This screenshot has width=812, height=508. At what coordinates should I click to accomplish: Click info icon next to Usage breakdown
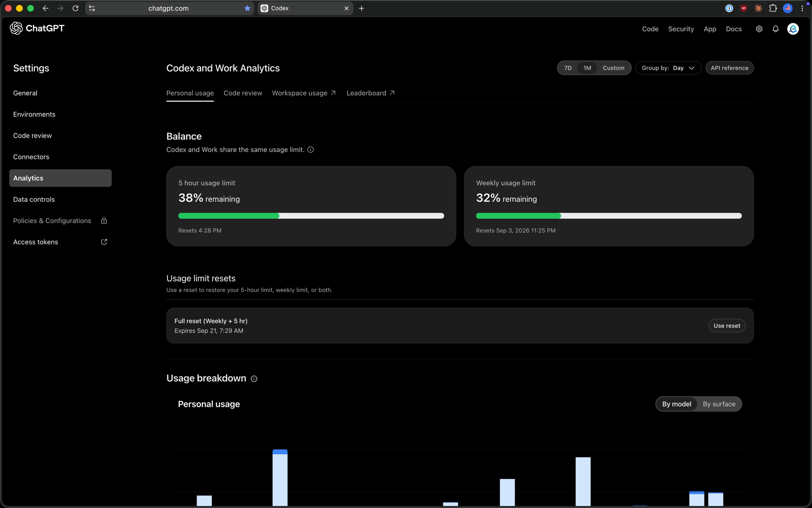pyautogui.click(x=254, y=379)
